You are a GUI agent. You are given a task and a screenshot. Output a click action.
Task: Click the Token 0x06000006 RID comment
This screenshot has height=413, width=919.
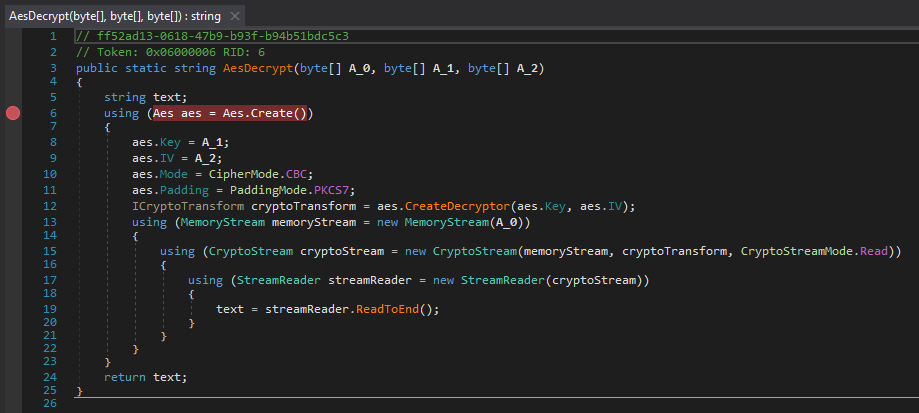pyautogui.click(x=170, y=52)
